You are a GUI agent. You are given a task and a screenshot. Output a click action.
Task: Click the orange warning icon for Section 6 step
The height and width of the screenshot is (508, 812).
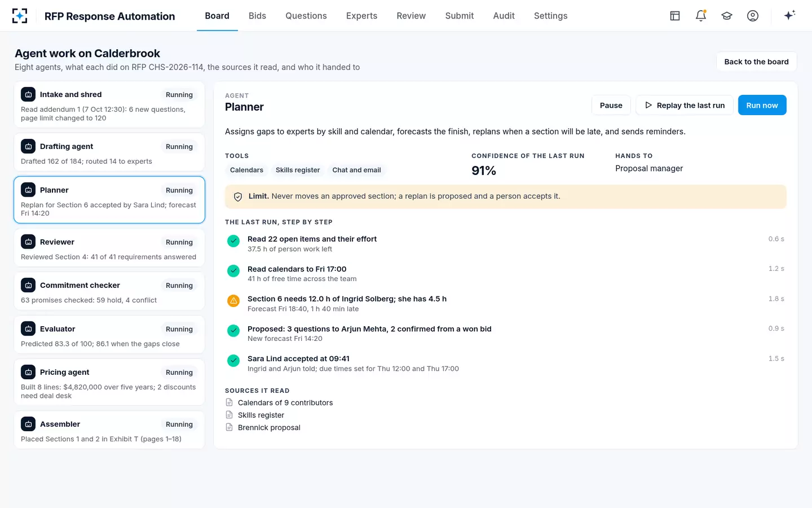tap(233, 301)
